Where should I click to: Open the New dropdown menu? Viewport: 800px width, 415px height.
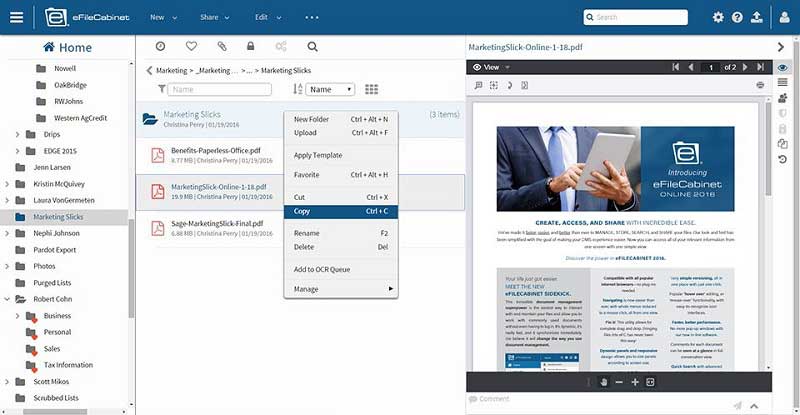pos(163,17)
